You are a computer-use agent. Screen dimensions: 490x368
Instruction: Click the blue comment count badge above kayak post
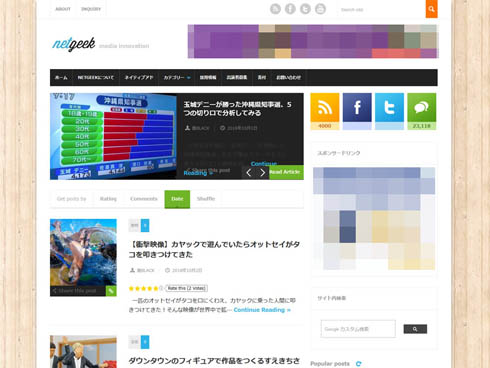click(x=145, y=225)
